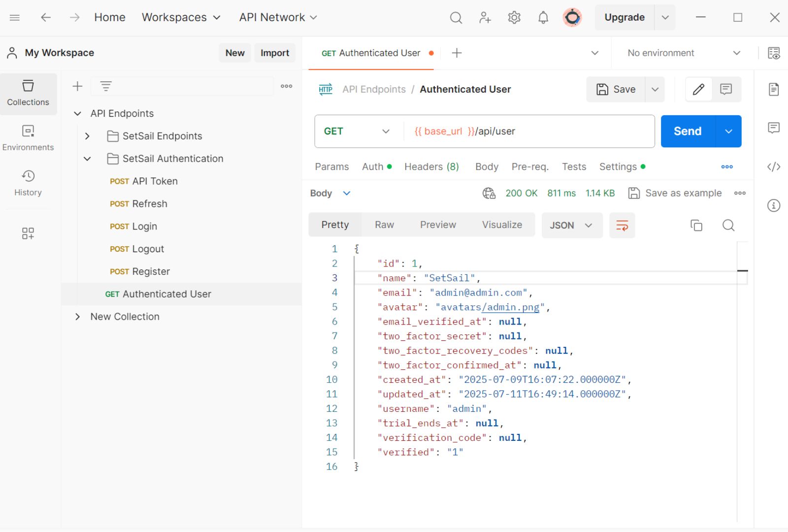Image resolution: width=788 pixels, height=532 pixels.
Task: Switch to the Params tab
Action: [x=332, y=166]
